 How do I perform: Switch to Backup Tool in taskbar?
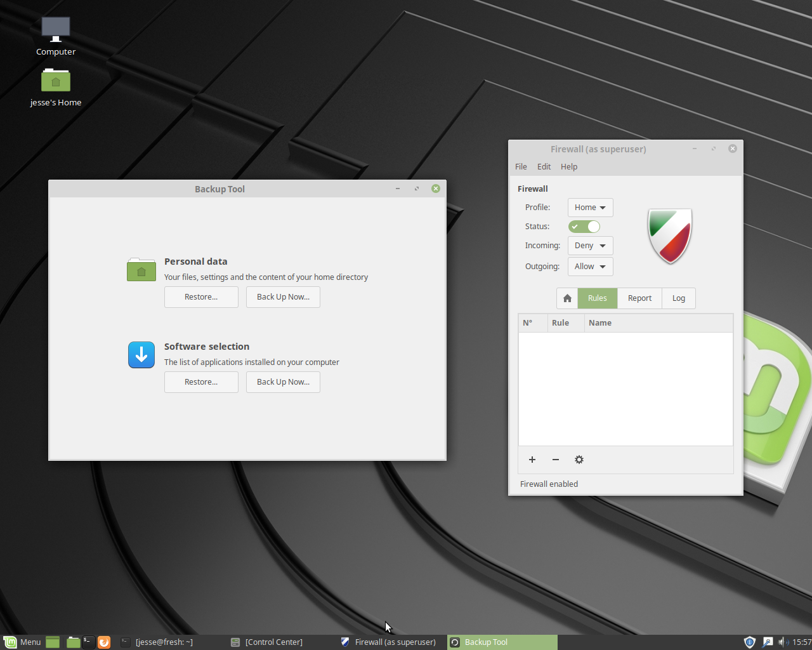coord(502,642)
